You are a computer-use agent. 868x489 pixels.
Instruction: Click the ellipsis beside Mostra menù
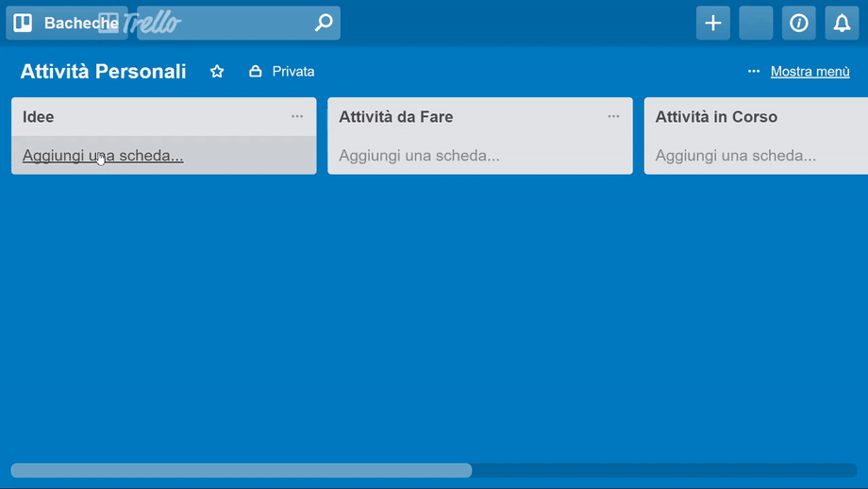click(x=754, y=71)
